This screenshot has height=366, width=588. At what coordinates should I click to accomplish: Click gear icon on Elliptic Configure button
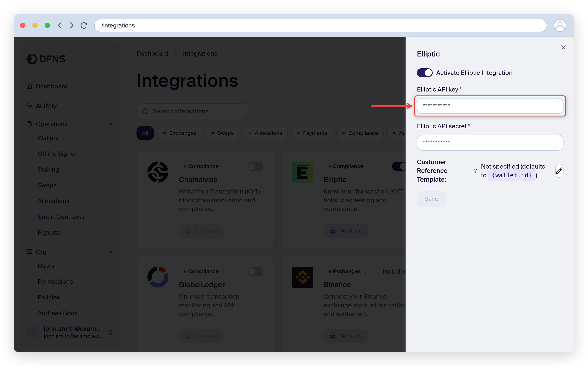click(x=332, y=231)
